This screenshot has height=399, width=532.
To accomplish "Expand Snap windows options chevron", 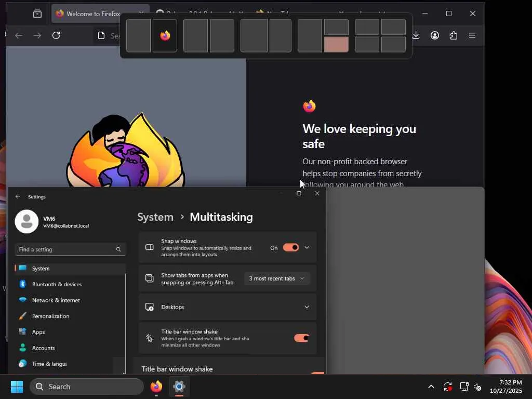I will [x=307, y=248].
